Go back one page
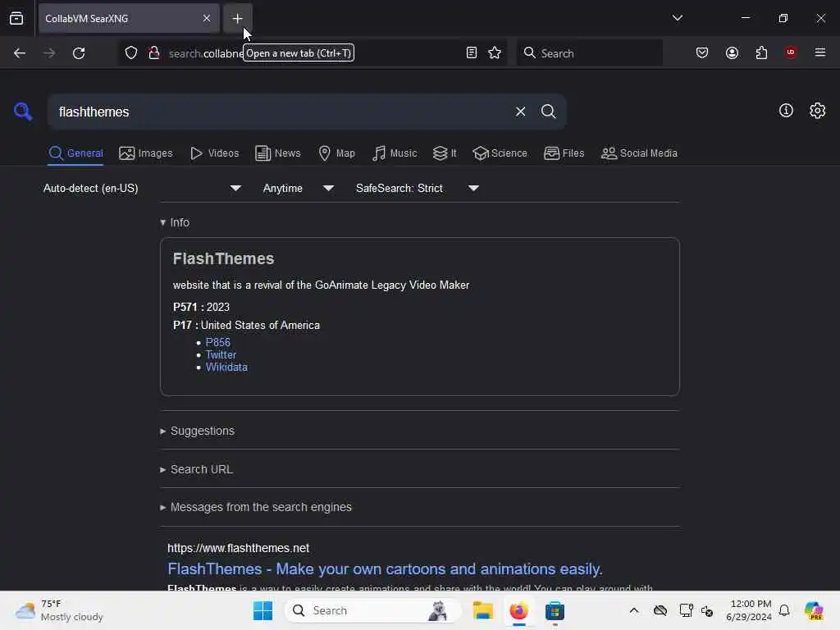 click(x=20, y=53)
